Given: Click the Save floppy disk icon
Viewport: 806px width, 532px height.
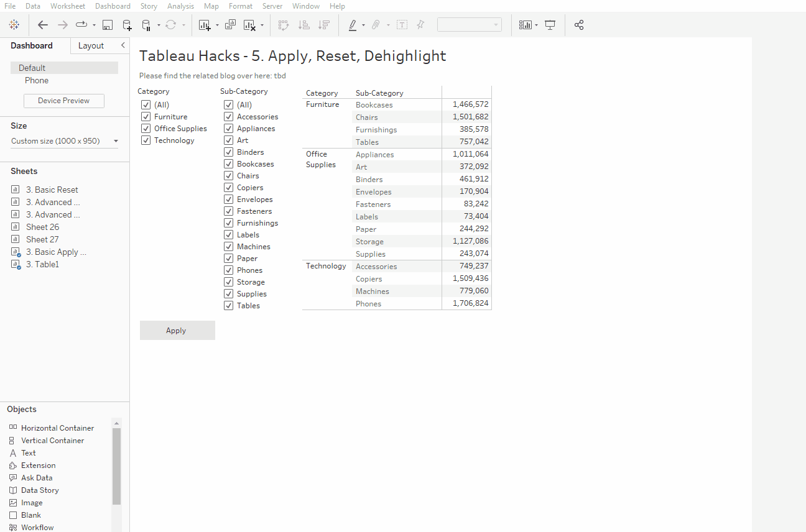Looking at the screenshot, I should (x=108, y=25).
